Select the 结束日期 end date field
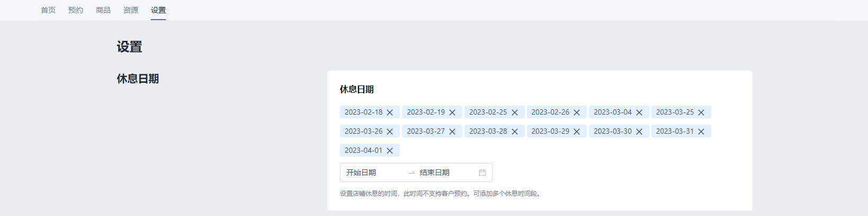 (x=448, y=172)
